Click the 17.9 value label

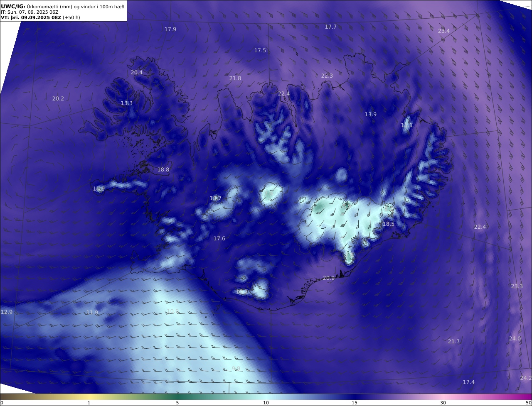[x=170, y=29]
